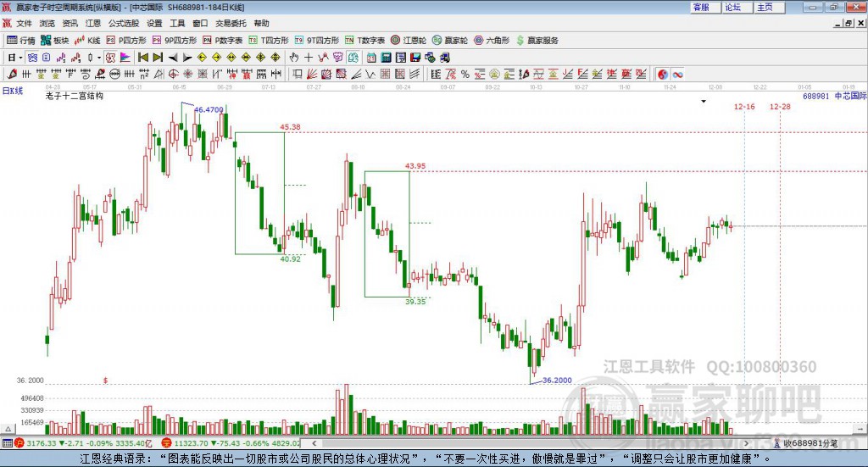Open the 浏览 menu

[x=47, y=23]
